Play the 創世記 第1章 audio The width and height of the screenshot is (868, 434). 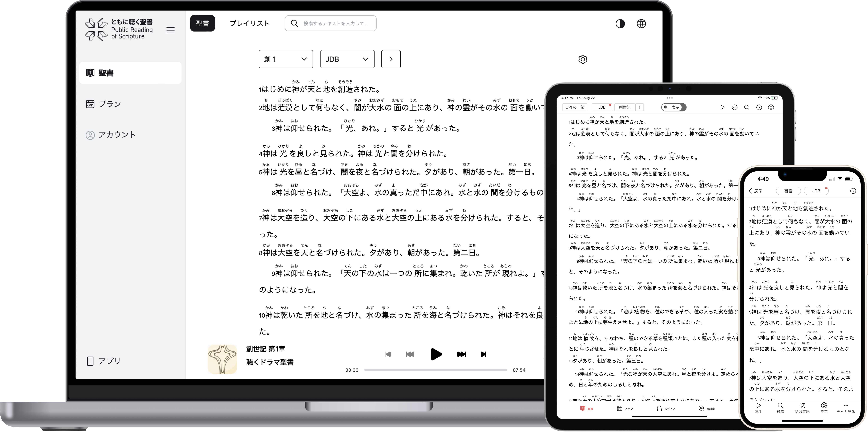(x=436, y=354)
